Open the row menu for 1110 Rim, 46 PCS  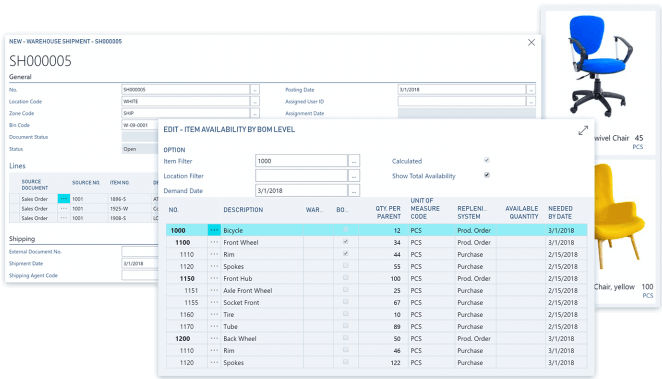coord(214,351)
